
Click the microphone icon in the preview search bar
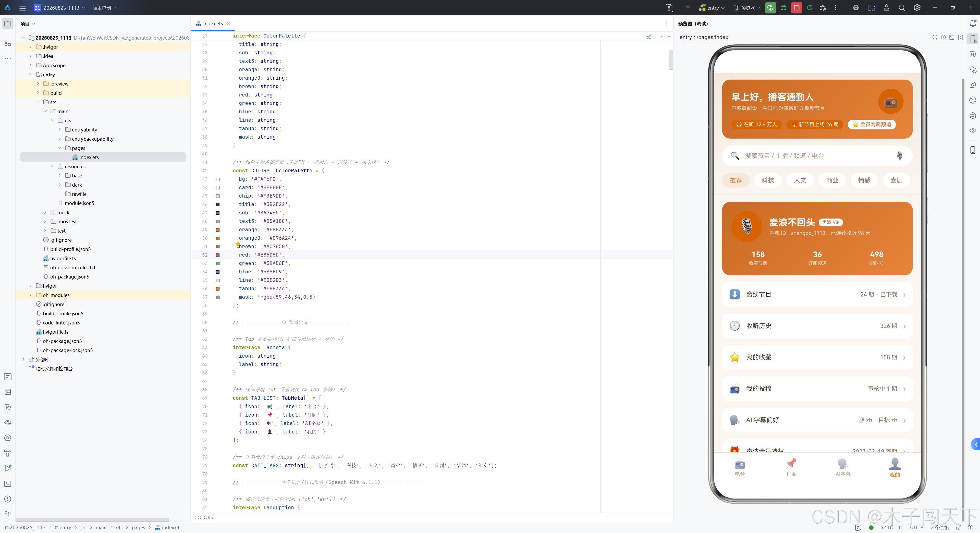[x=899, y=156]
